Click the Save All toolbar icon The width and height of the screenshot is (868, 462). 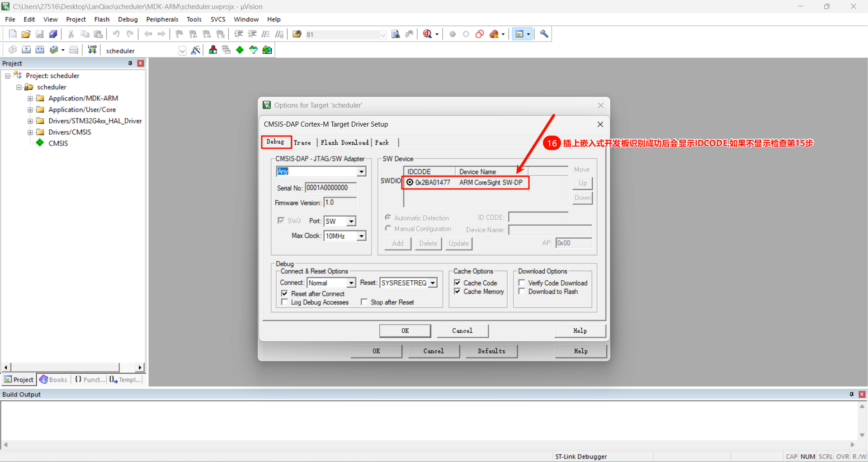(x=53, y=34)
